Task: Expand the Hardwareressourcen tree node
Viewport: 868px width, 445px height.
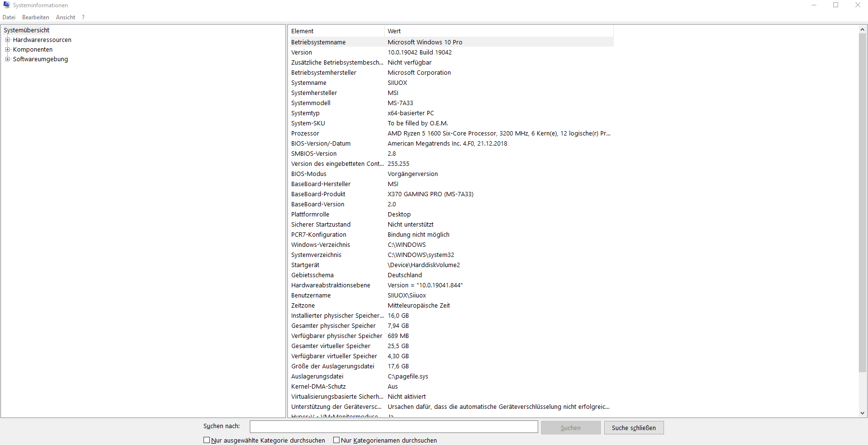Action: coord(7,40)
